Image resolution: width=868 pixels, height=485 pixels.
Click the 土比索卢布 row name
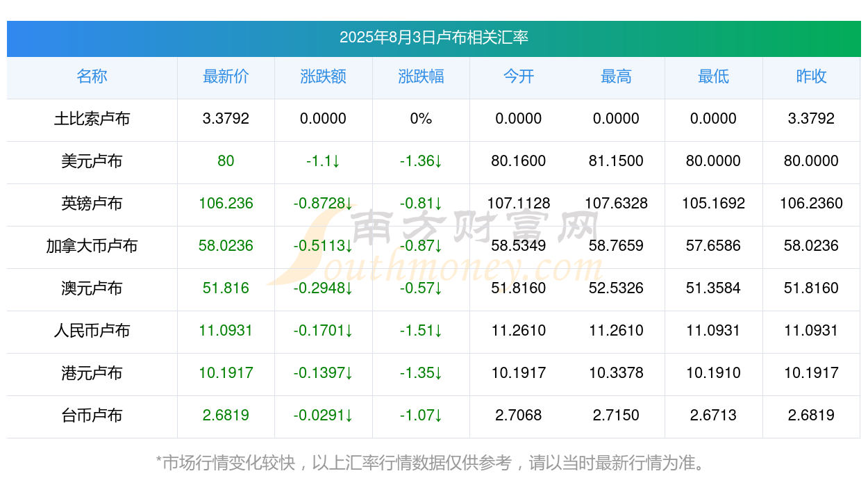pos(92,119)
